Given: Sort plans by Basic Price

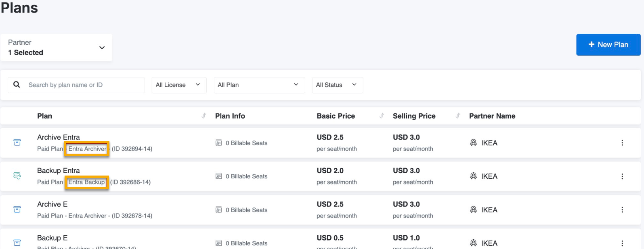Looking at the screenshot, I should tap(382, 116).
